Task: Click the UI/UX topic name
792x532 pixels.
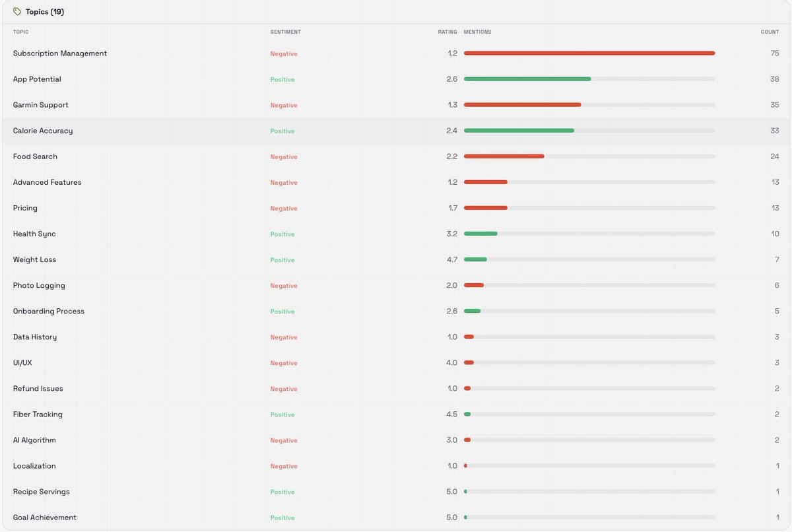Action: click(22, 363)
